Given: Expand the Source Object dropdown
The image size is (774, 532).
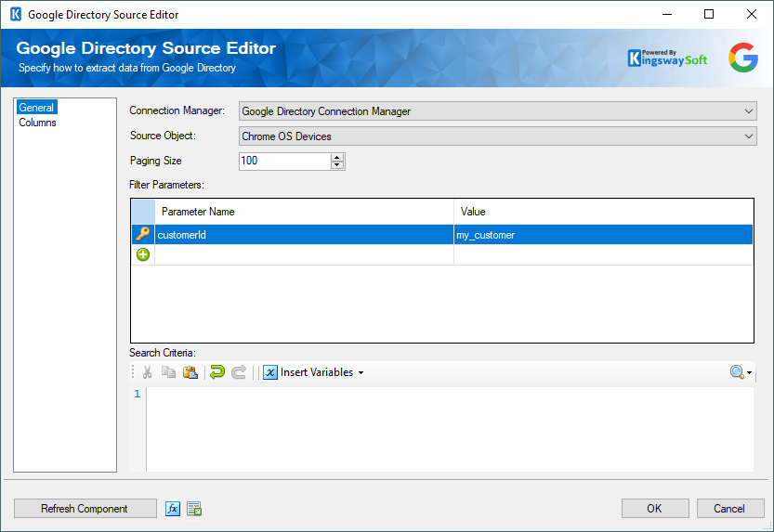Looking at the screenshot, I should click(748, 136).
